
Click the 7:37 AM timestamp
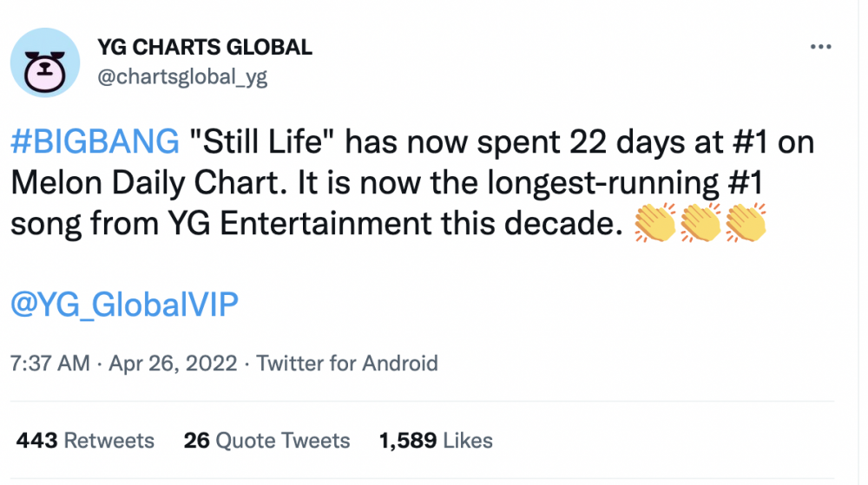[49, 364]
